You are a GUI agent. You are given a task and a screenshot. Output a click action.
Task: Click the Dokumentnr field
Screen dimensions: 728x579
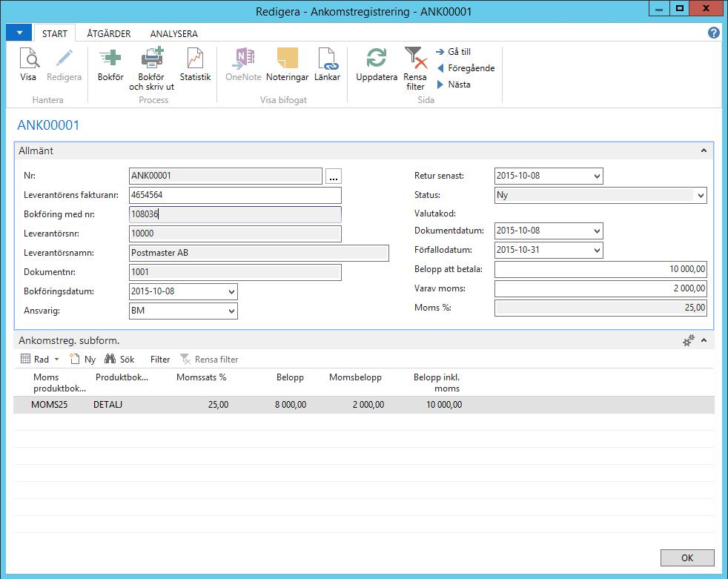pyautogui.click(x=236, y=272)
